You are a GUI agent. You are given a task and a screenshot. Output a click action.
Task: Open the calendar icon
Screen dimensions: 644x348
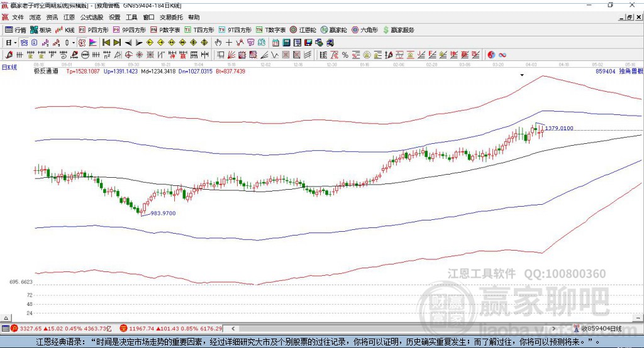tap(275, 43)
